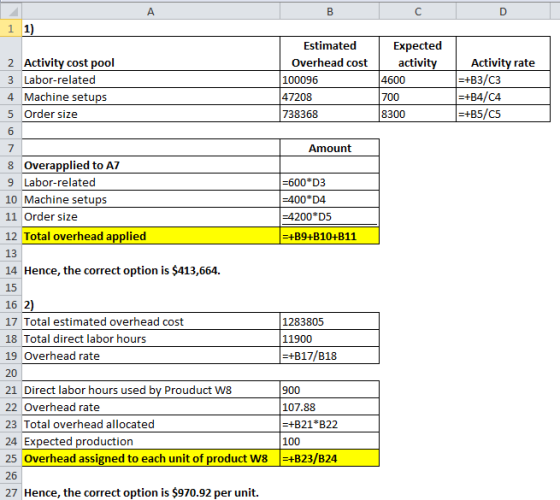Click 'Direct labor hours used by Prouduct W8'
Image resolution: width=560 pixels, height=500 pixels.
(x=151, y=390)
